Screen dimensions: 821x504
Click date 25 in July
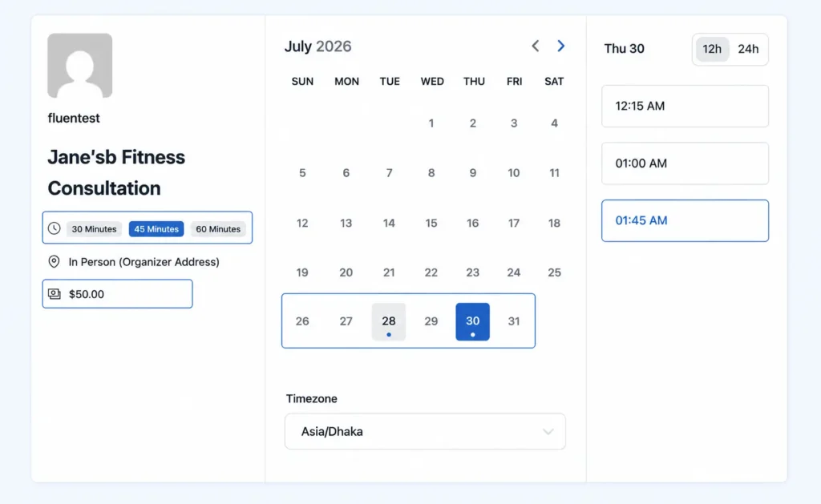[x=554, y=272]
